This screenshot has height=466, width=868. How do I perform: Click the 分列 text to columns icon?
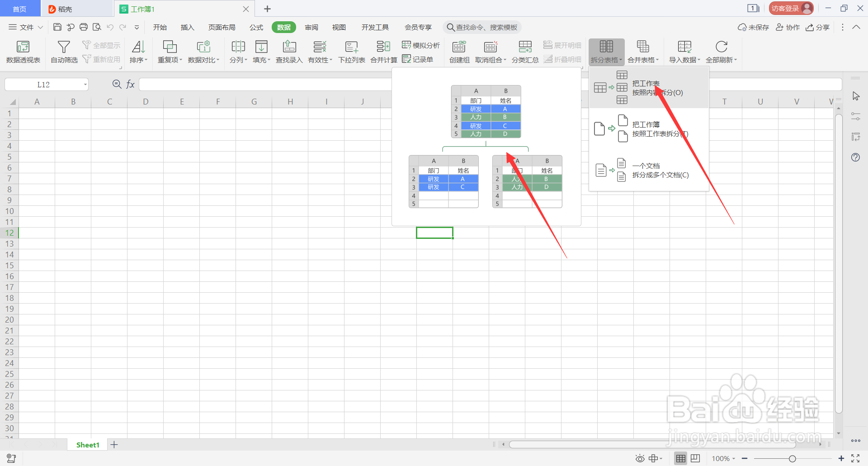[238, 47]
